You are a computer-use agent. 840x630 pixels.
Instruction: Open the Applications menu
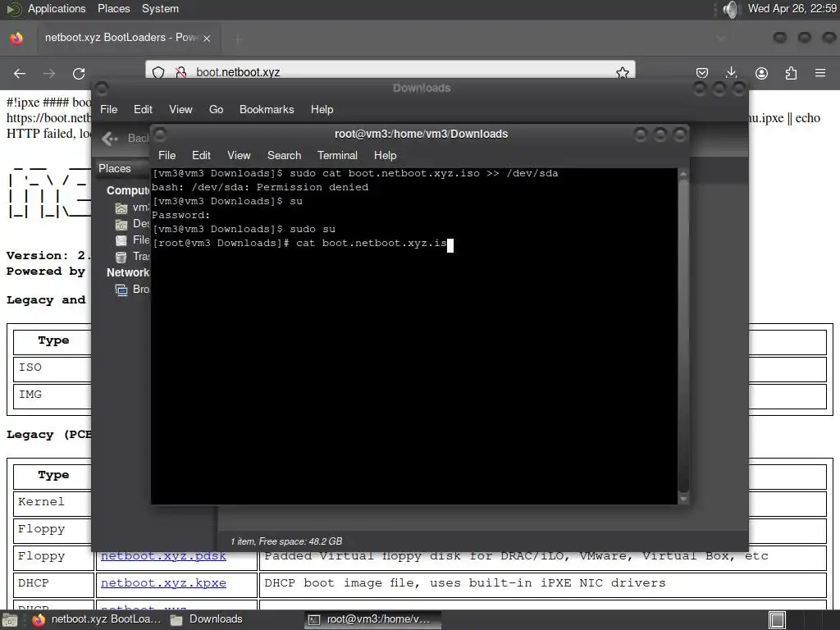[57, 8]
